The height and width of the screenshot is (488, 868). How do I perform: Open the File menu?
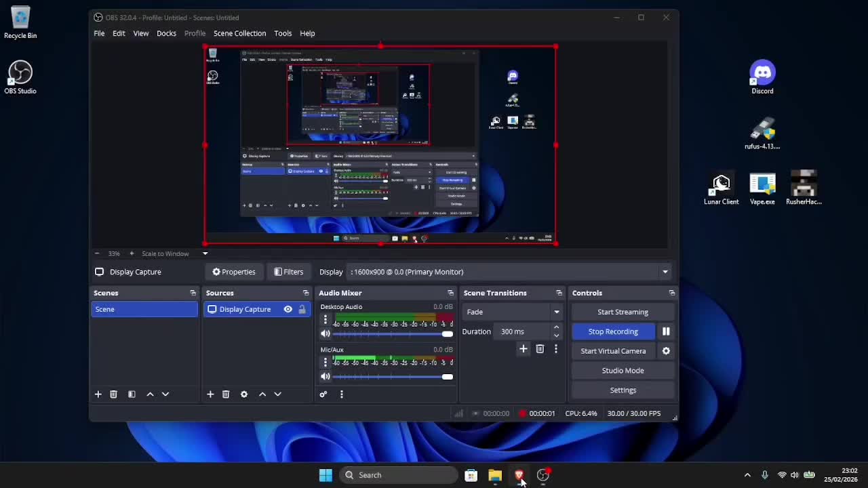pos(99,33)
